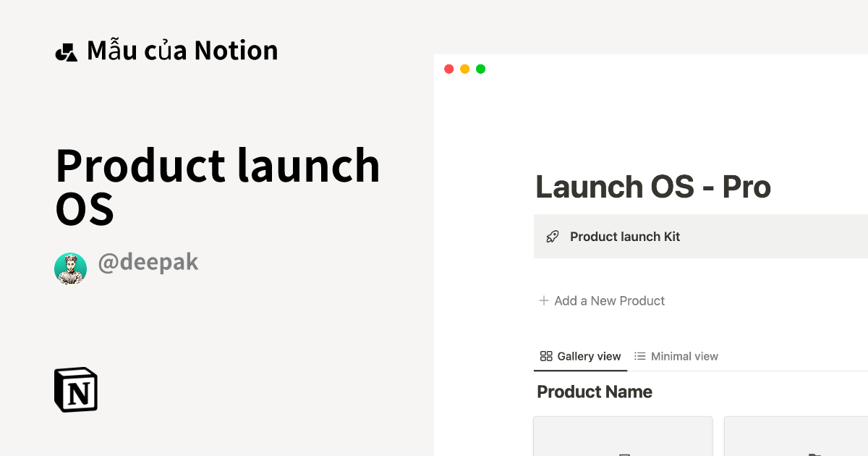Open the @deepak creator profile

click(x=148, y=262)
